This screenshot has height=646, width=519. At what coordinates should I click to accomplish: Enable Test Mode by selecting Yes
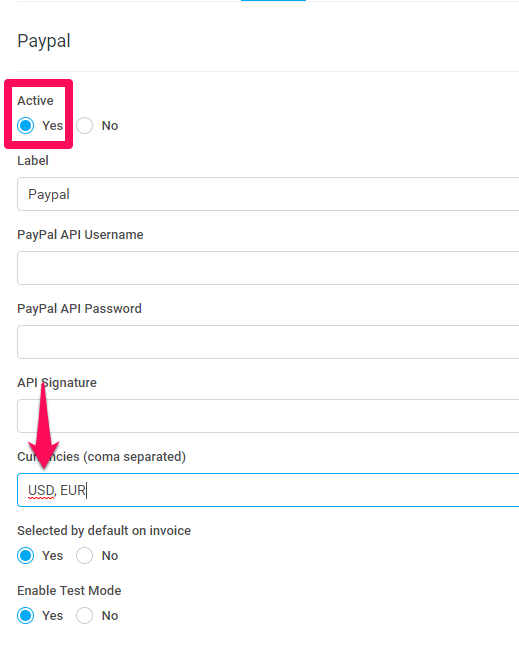[26, 616]
